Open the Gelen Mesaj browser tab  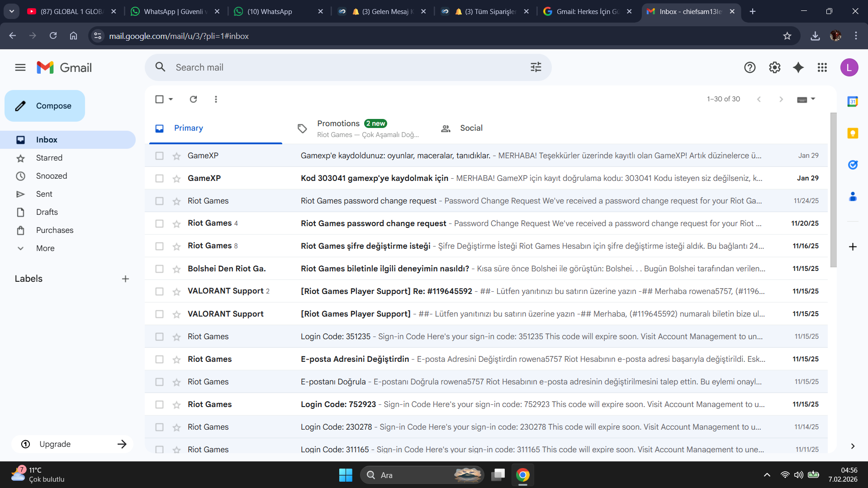[x=383, y=11]
